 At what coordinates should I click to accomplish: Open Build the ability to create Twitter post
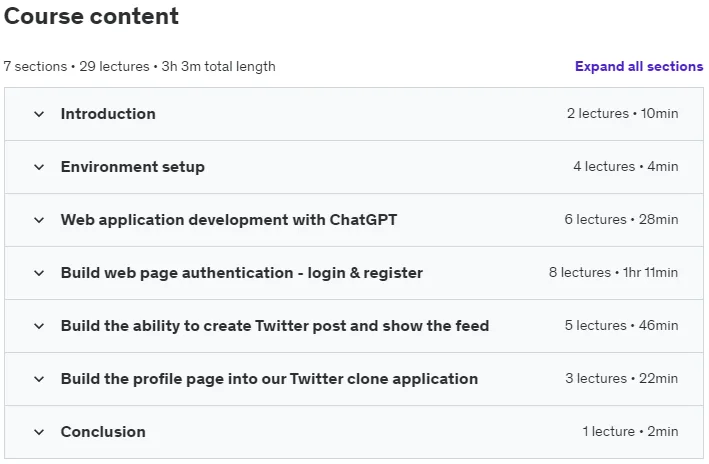pyautogui.click(x=275, y=326)
